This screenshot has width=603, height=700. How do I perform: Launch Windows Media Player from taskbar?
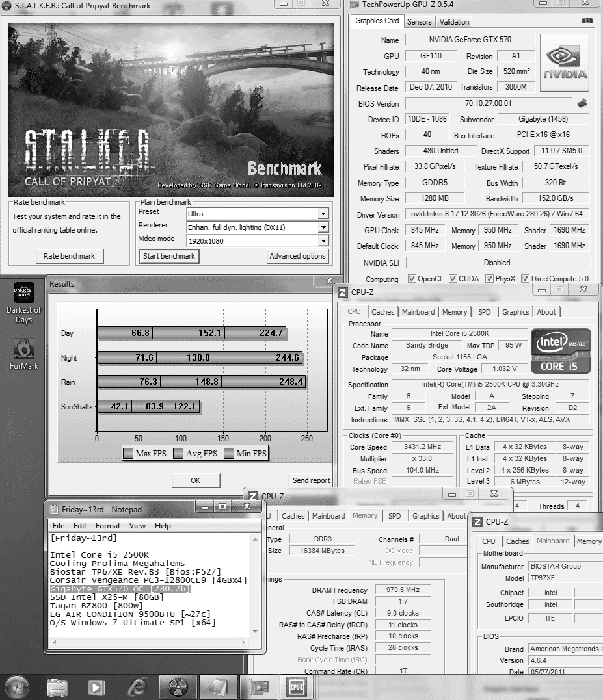pos(96,688)
